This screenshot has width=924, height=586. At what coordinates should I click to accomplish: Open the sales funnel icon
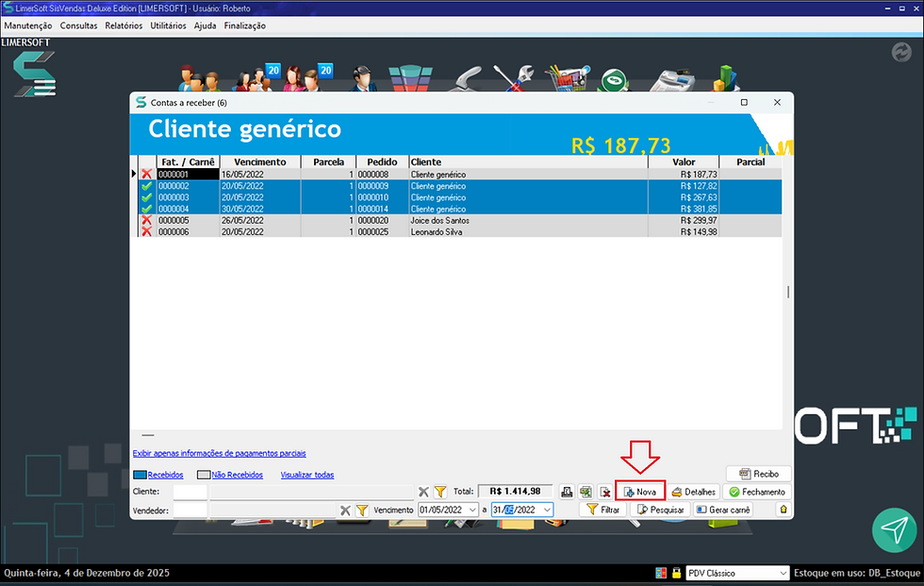tap(410, 78)
